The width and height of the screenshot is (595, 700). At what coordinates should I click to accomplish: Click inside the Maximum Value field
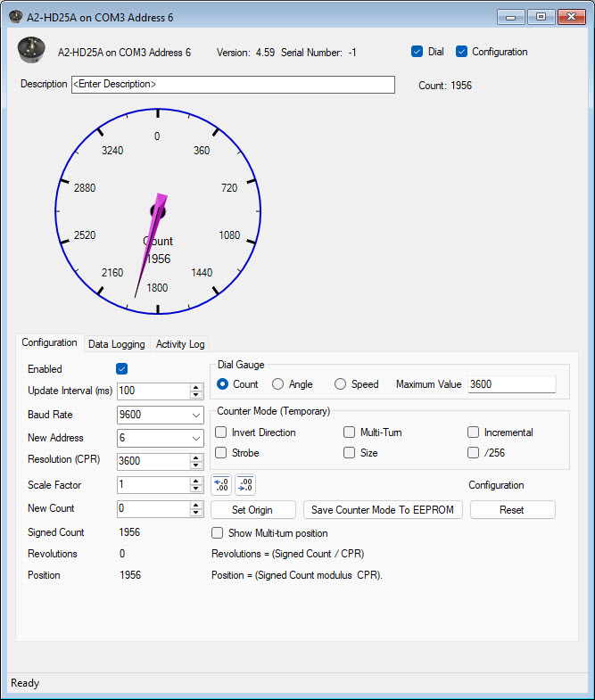point(510,384)
